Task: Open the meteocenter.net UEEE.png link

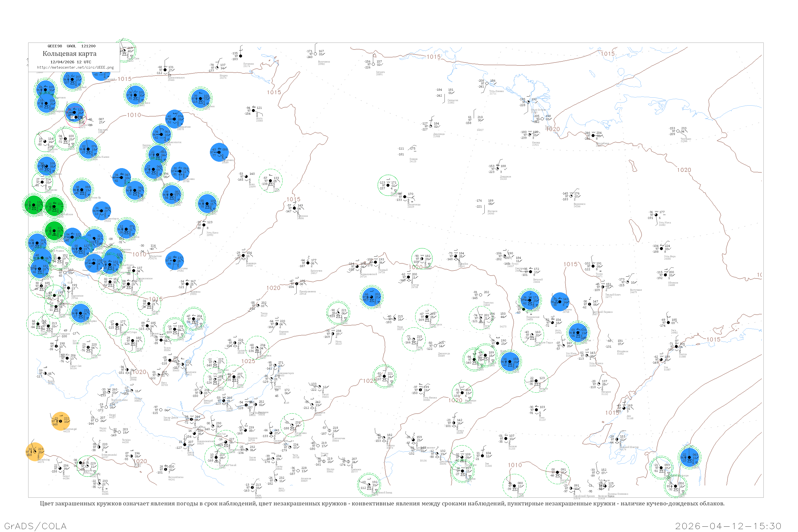Action: [75, 67]
